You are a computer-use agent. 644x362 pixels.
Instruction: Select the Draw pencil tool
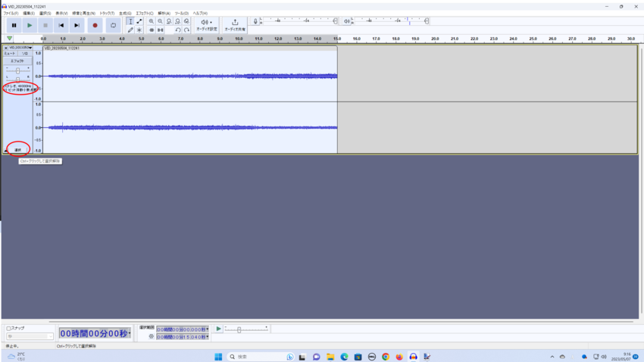(130, 30)
